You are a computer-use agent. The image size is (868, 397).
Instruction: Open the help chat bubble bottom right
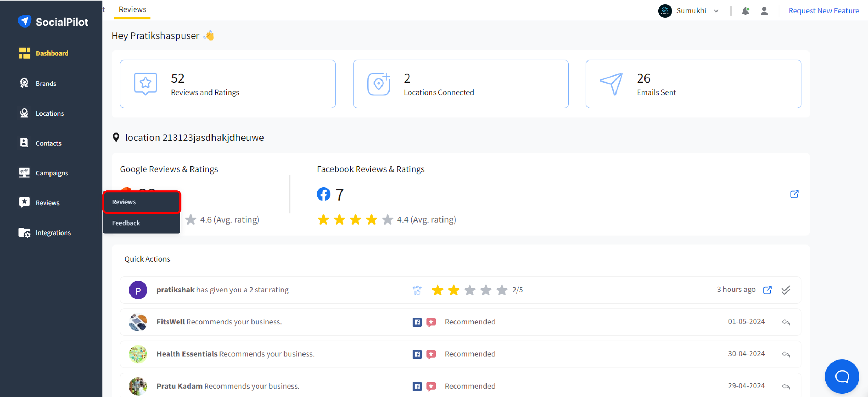[842, 376]
